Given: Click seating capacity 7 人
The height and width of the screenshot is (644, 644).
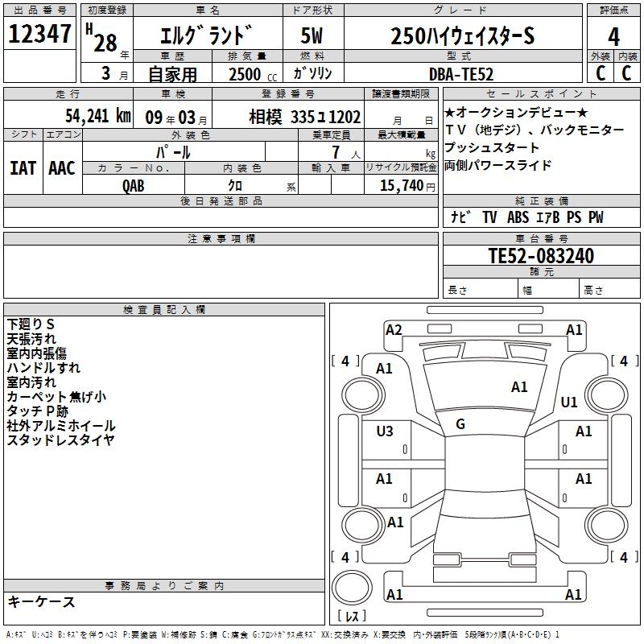Looking at the screenshot, I should (x=345, y=153).
